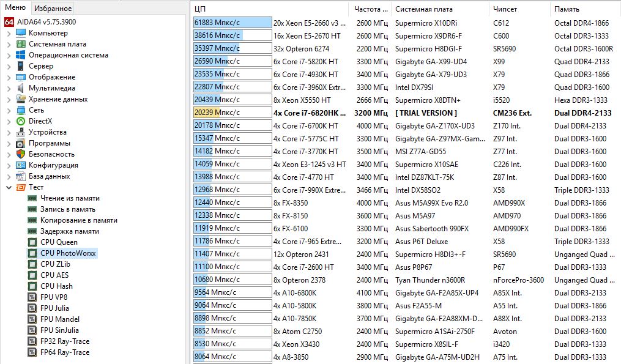Click the AIDA64 v5.75.3900 root icon
621x364 pixels.
pyautogui.click(x=9, y=22)
